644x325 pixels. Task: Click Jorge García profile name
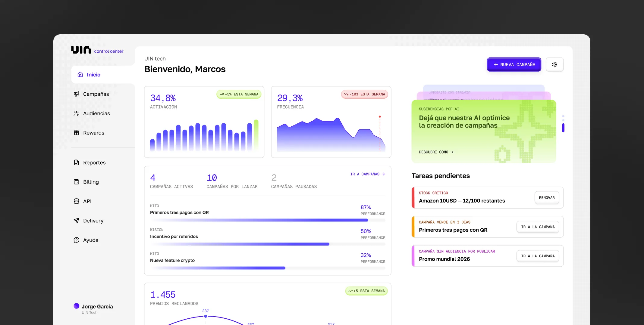97,306
